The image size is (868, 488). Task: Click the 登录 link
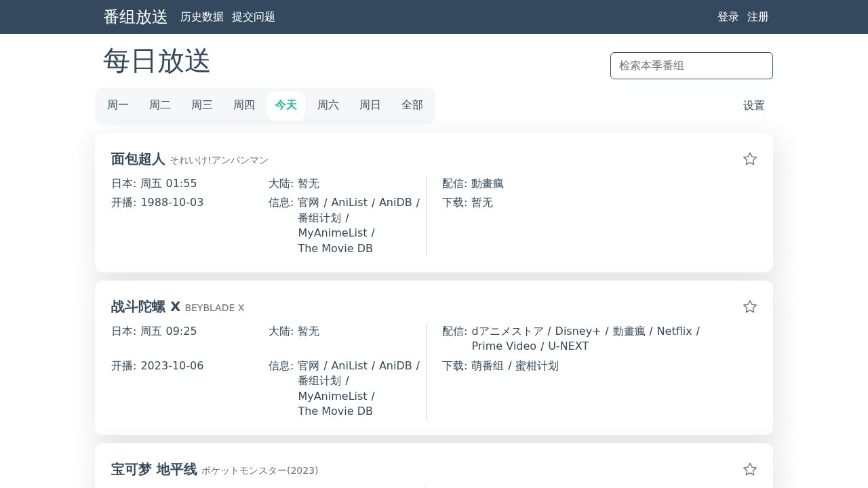coord(728,17)
